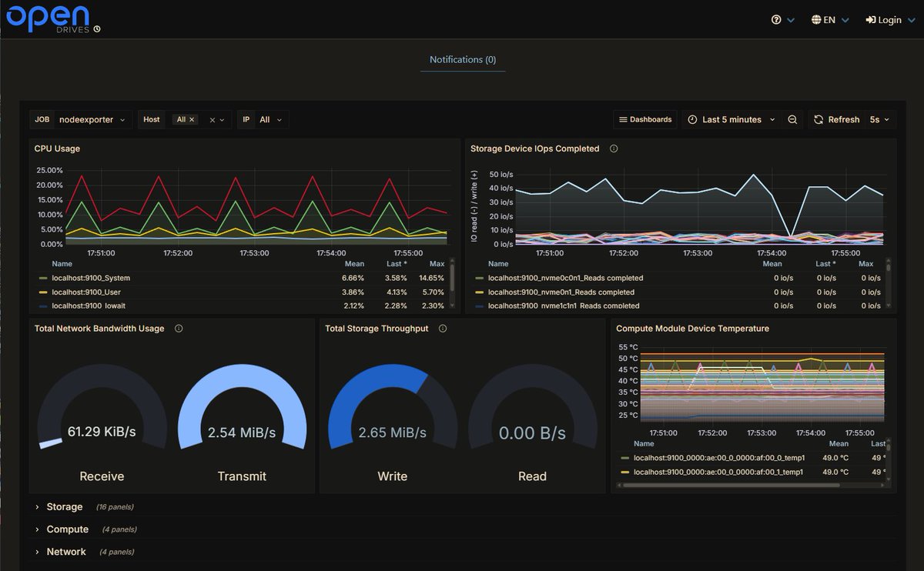Sort CPU legend by Name column

tap(62, 264)
